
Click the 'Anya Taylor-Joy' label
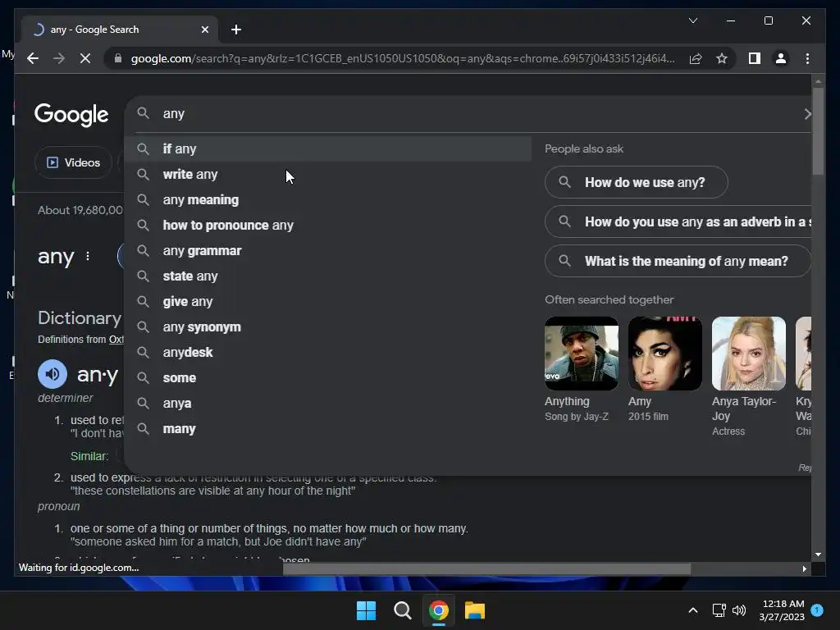coord(743,409)
